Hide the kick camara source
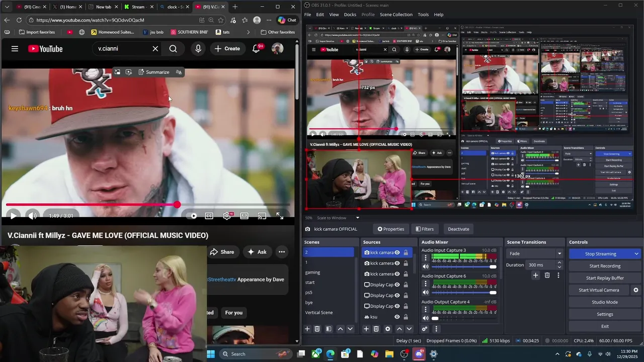The image size is (644, 362). pos(397,252)
